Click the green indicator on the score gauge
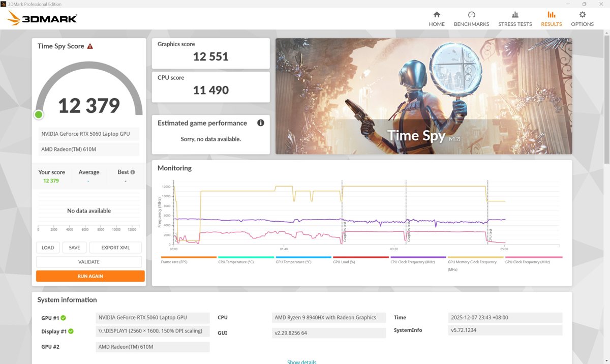 [38, 114]
